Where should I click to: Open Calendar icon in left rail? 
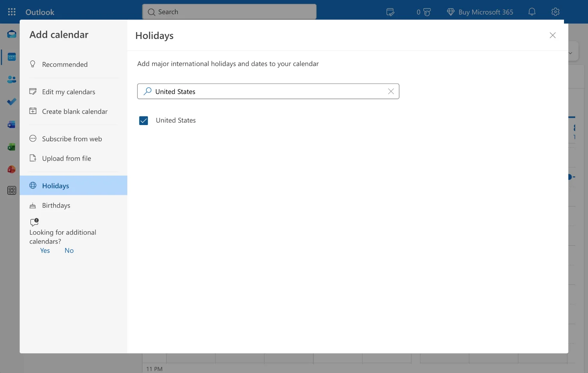[12, 57]
